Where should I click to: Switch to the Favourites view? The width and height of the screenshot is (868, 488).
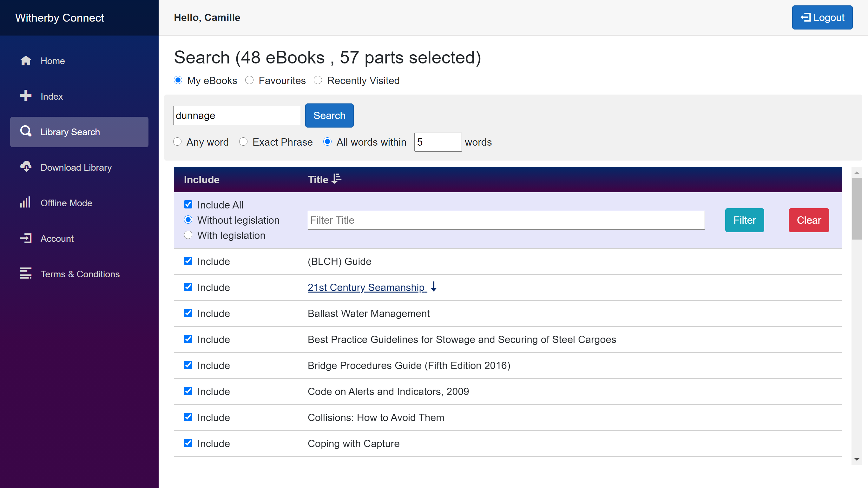(249, 80)
